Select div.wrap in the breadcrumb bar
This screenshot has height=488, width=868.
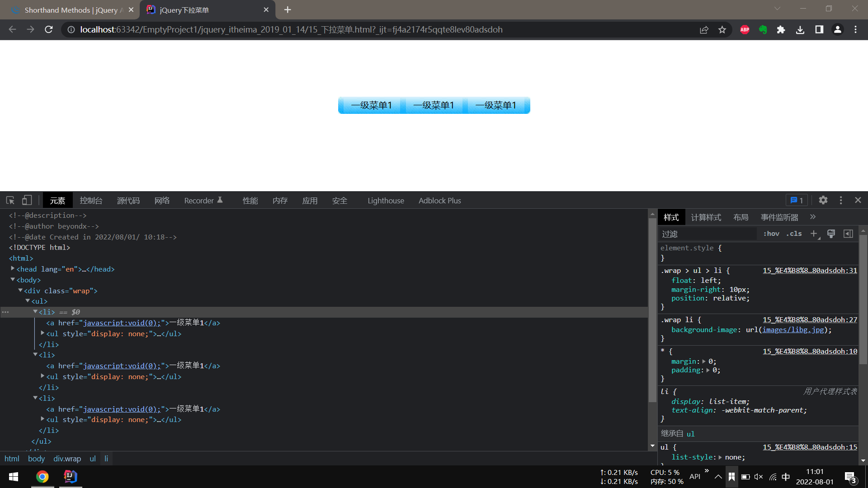(x=67, y=459)
